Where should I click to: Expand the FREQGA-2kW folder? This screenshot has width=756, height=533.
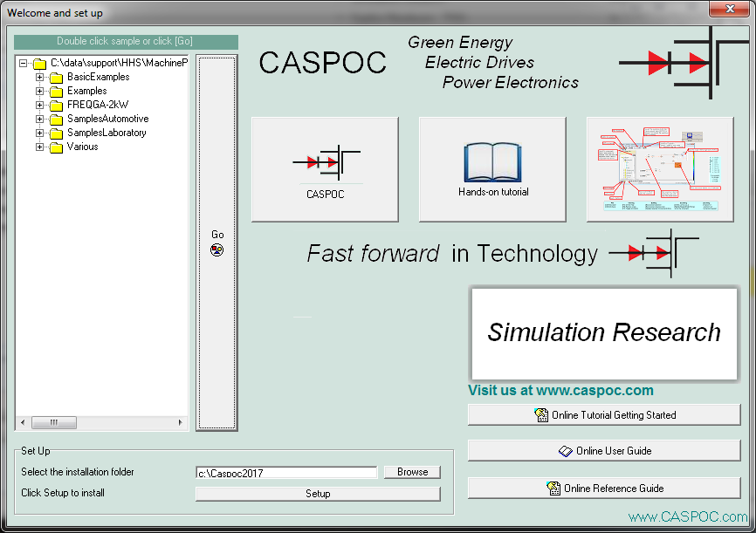tap(39, 105)
